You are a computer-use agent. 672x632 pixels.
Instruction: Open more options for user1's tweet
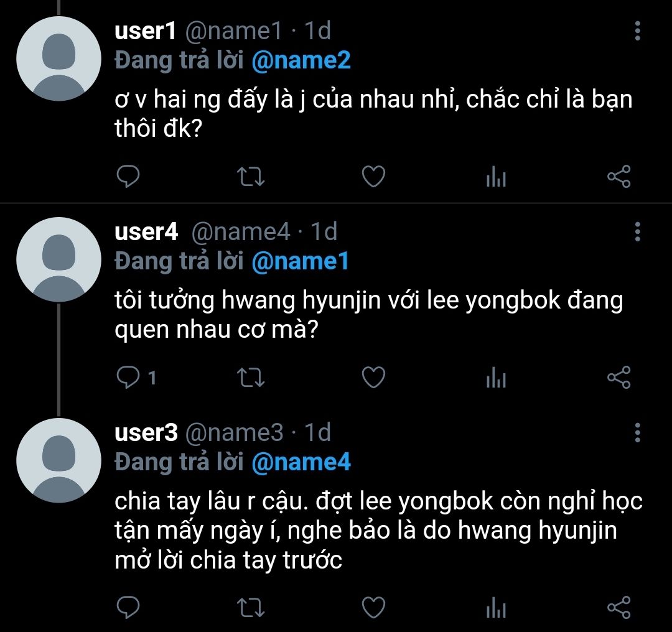tap(638, 31)
